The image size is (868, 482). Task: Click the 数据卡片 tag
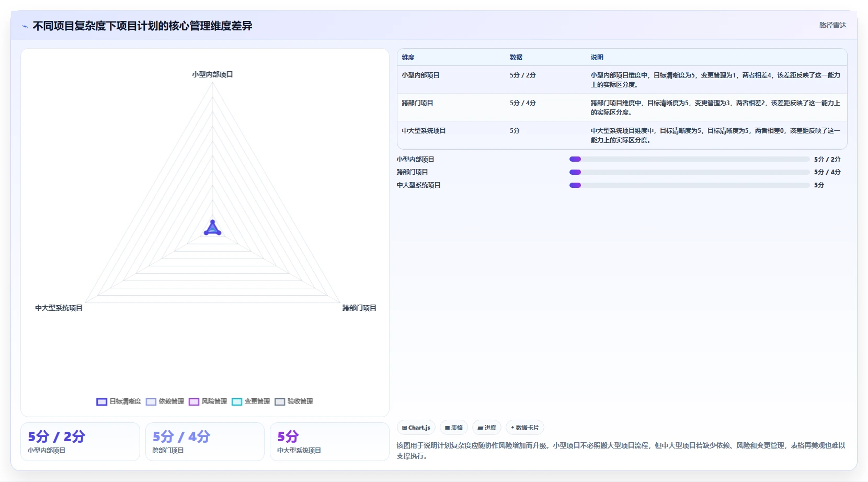point(525,428)
